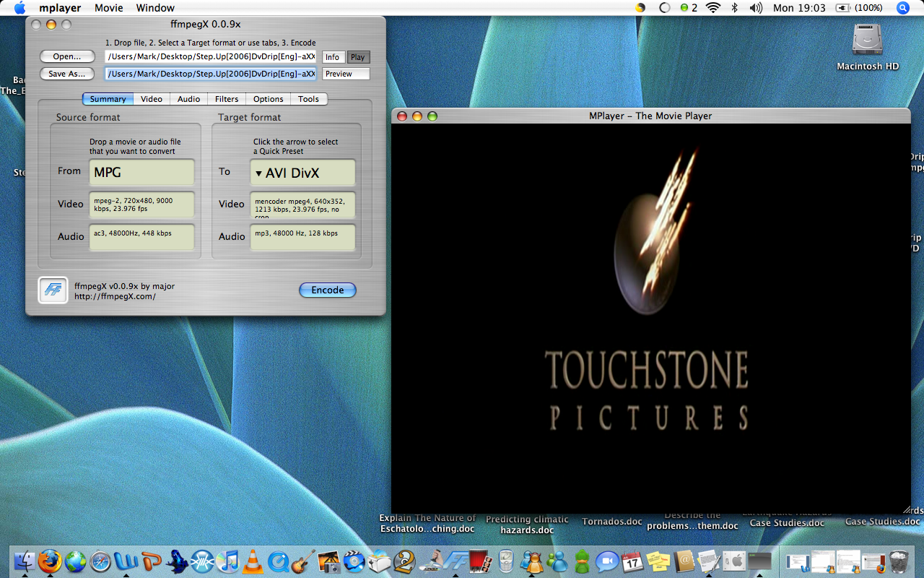Click the volume icon in menu bar
Screen dimensions: 924x578
tap(756, 8)
